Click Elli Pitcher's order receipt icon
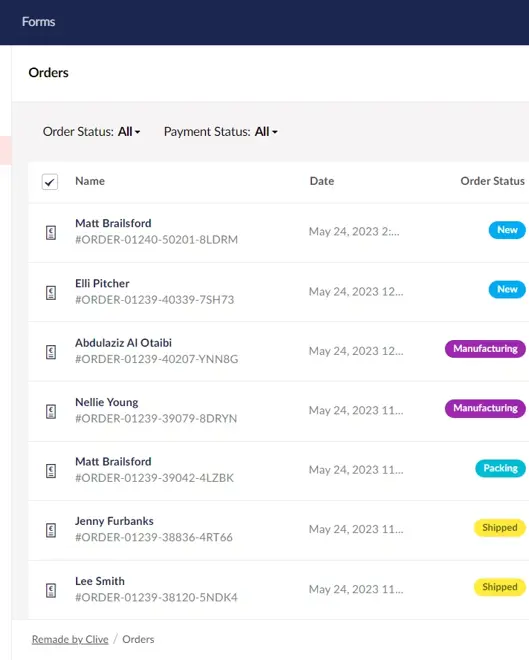 pyautogui.click(x=51, y=293)
